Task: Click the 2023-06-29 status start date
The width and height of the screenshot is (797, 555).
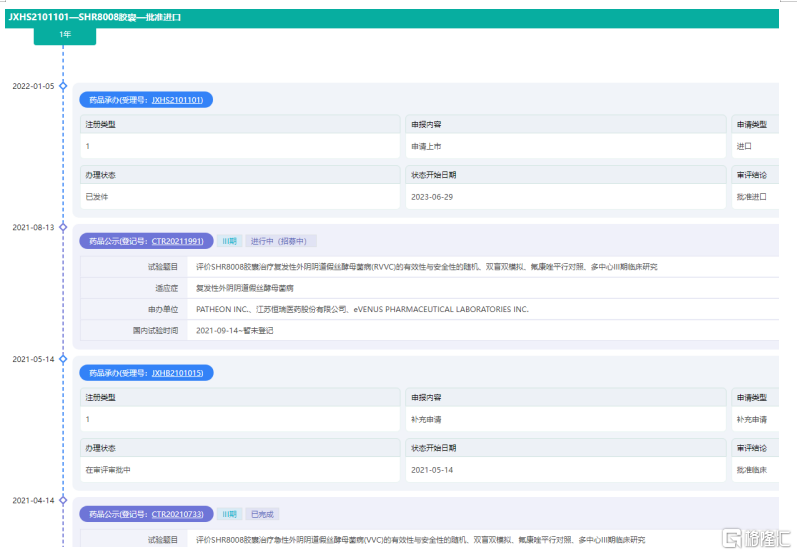Action: coord(432,197)
